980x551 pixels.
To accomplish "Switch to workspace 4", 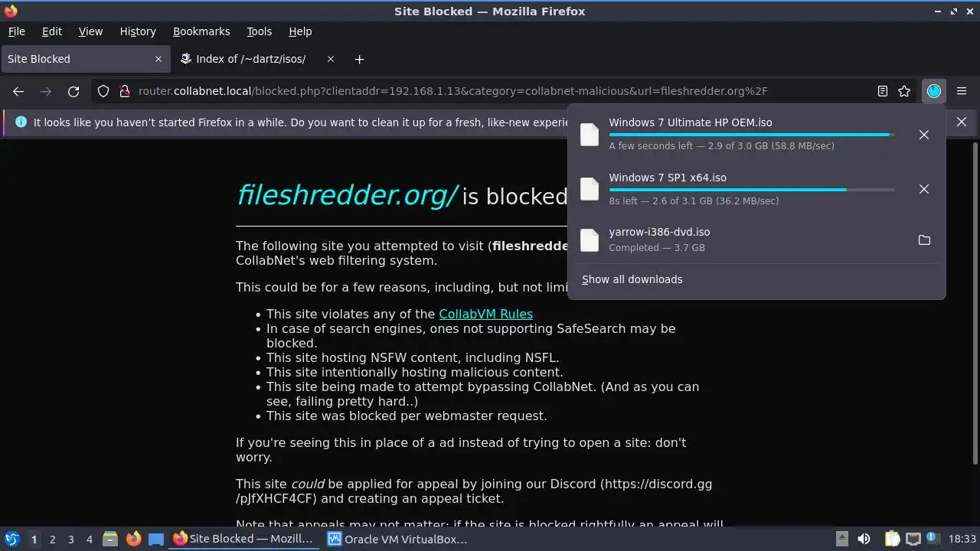I will click(89, 539).
